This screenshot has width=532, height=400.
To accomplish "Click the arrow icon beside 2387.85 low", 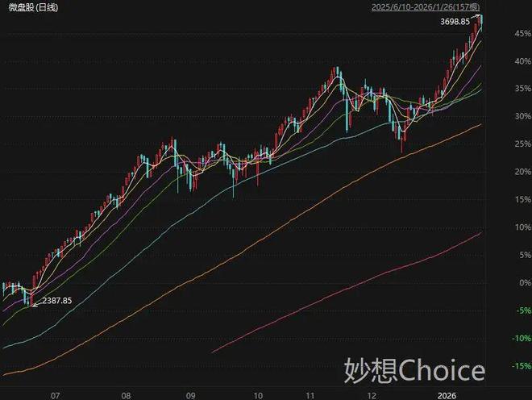I will coord(34,305).
